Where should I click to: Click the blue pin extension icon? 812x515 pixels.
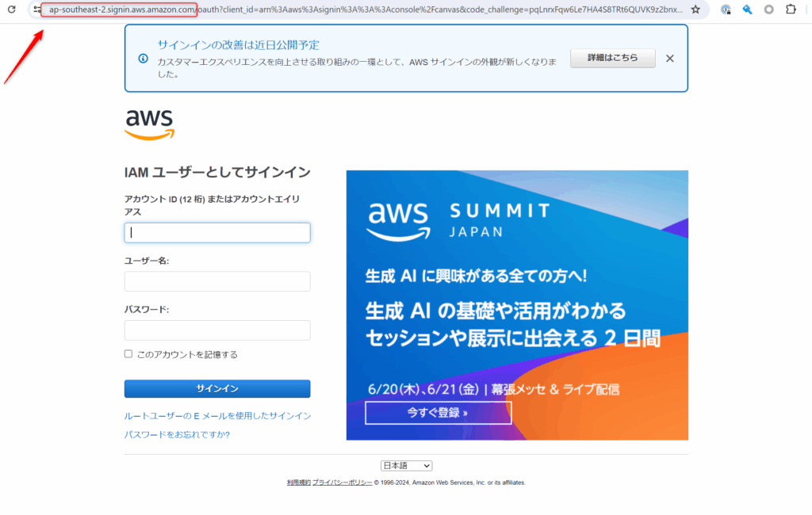click(x=747, y=10)
